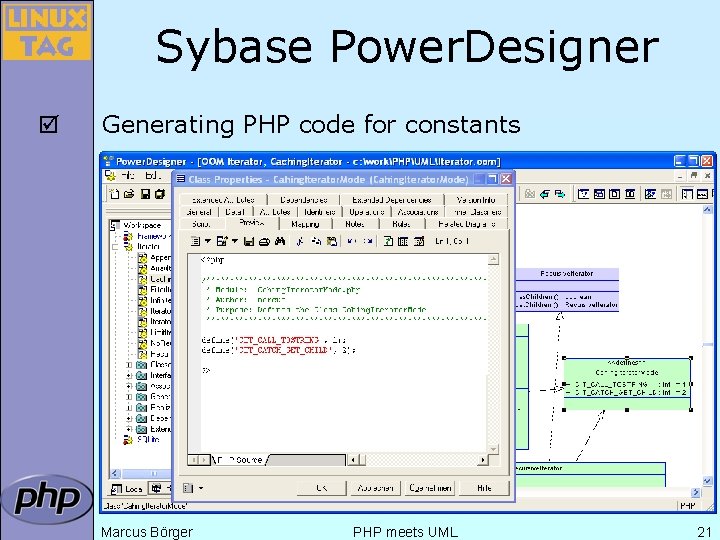Click the checkmark model icon in diagram toolbar
This screenshot has height=540, width=720.
pyautogui.click(x=650, y=194)
